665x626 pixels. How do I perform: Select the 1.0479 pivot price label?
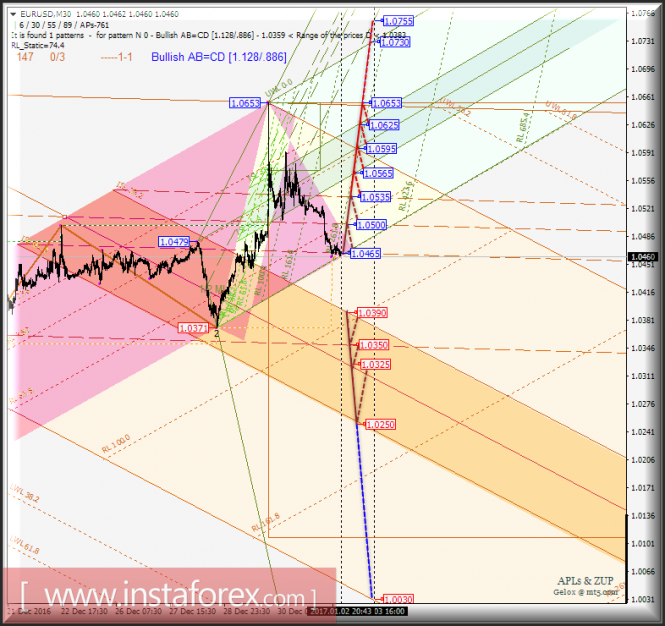coord(174,242)
